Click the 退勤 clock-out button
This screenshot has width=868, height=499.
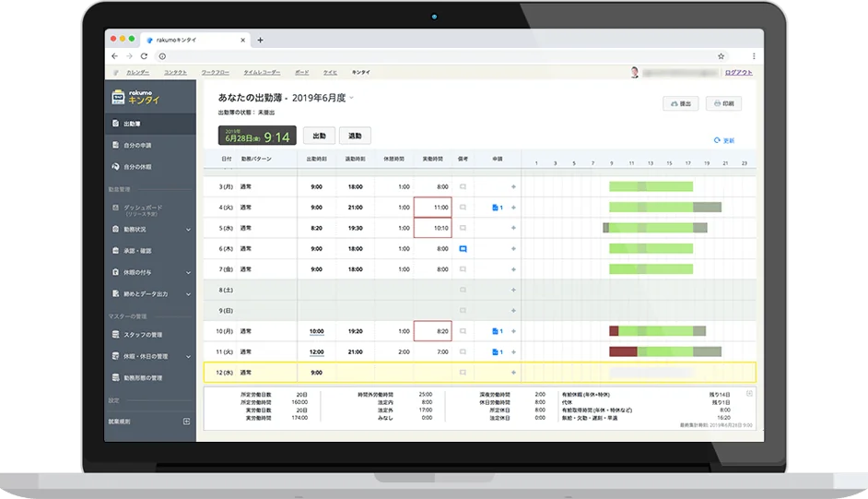tap(355, 136)
